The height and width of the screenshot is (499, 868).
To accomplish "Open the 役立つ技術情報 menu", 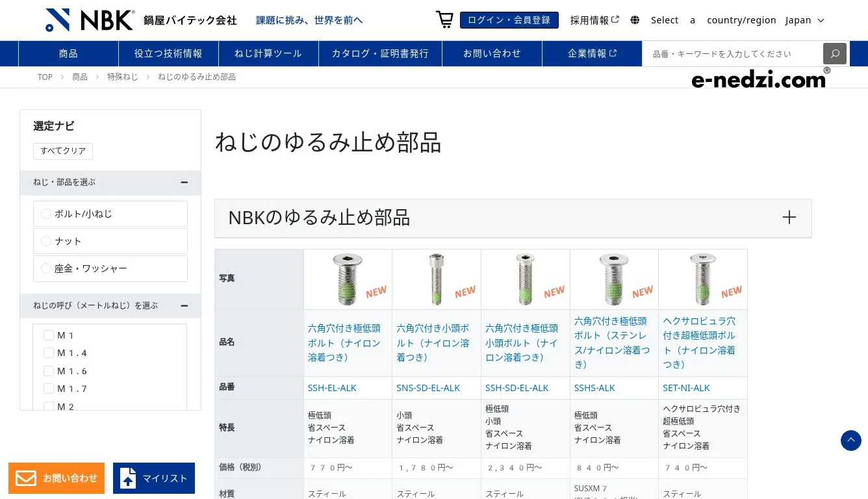I will [168, 53].
